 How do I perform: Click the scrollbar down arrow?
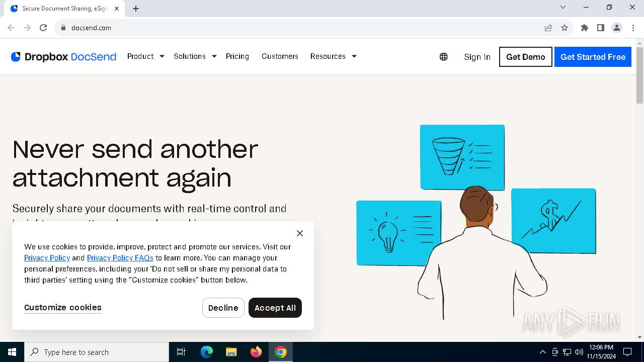tap(639, 337)
